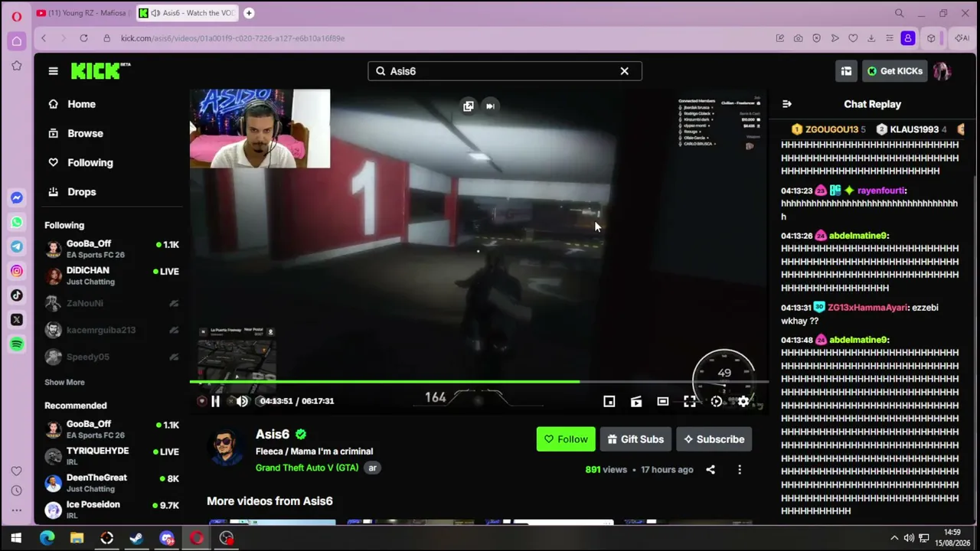Click the Opera menu logo
The image size is (980, 551).
click(16, 16)
